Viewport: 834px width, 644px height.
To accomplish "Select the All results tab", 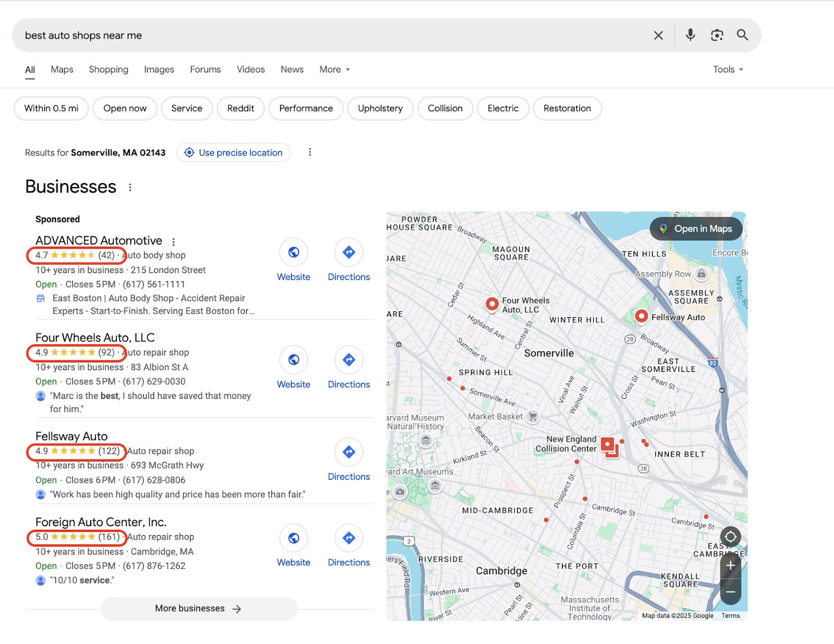I will (30, 70).
